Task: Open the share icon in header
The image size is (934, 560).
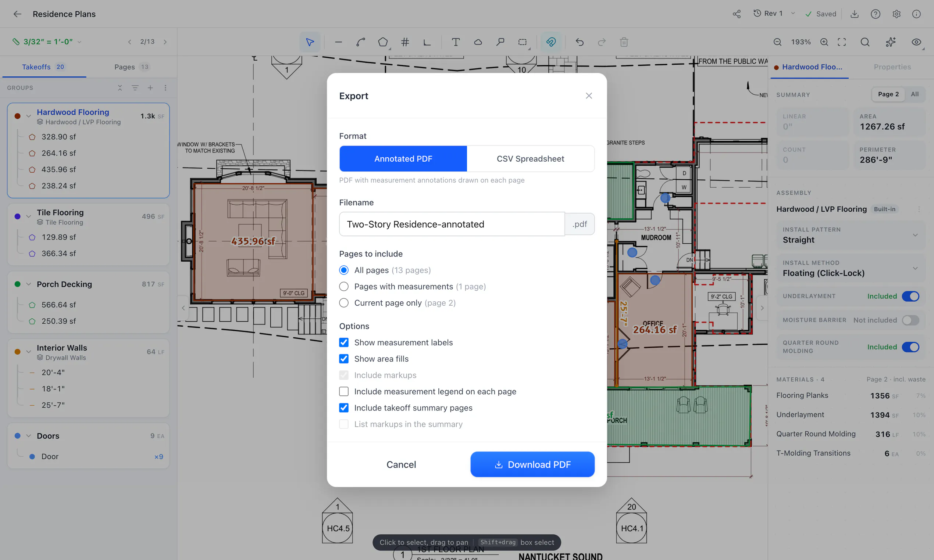Action: point(737,14)
